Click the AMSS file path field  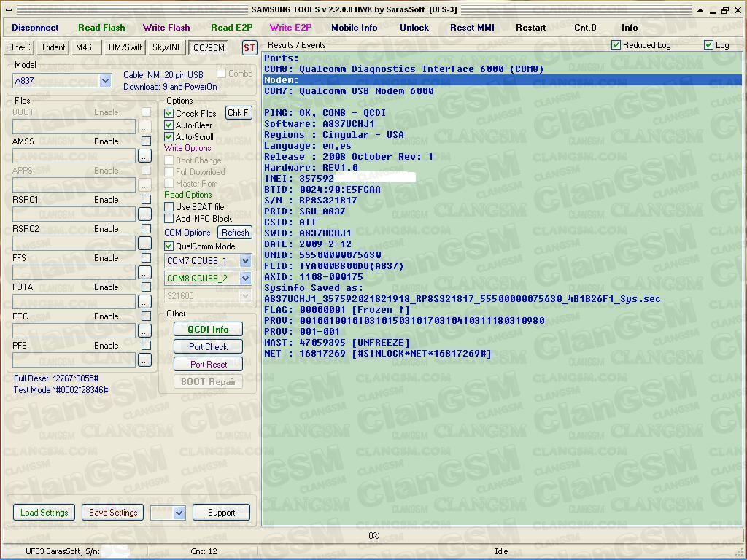74,156
